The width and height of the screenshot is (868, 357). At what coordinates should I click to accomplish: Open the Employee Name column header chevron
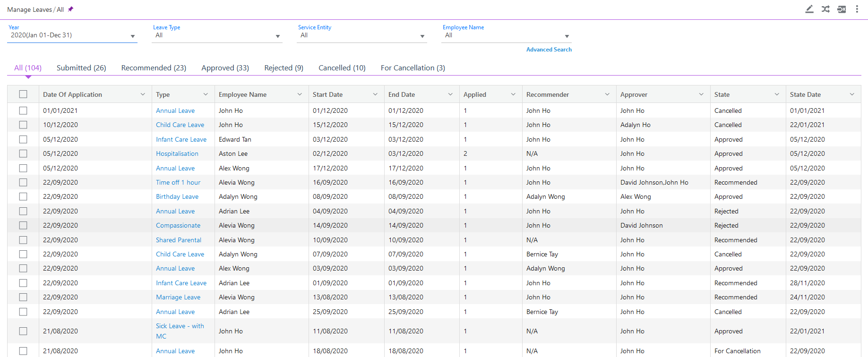(300, 94)
